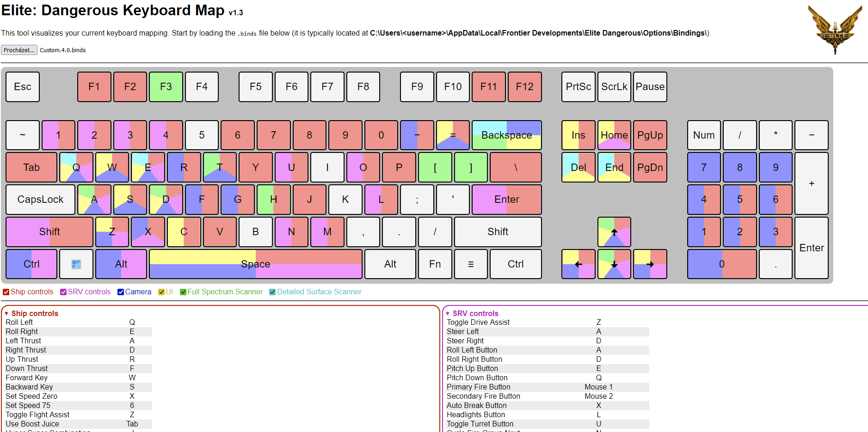This screenshot has height=432, width=868.
Task: Select the Roll Left binding row
Action: tap(78, 322)
